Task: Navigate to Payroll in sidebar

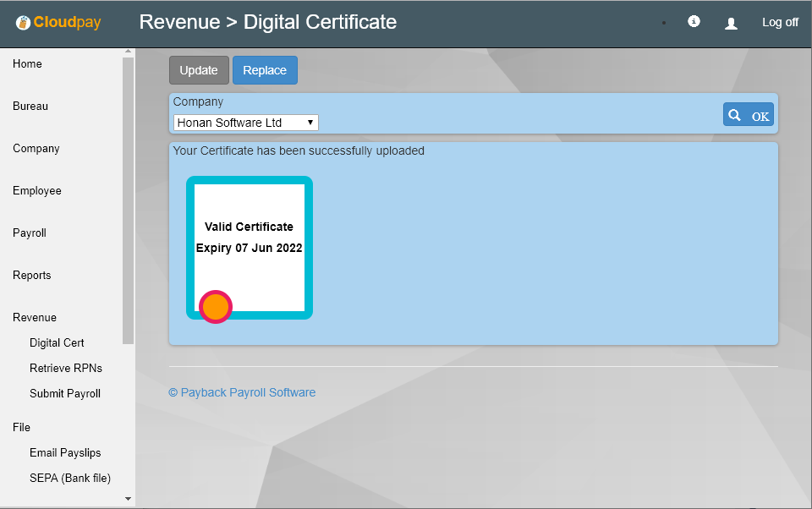Action: click(x=30, y=233)
